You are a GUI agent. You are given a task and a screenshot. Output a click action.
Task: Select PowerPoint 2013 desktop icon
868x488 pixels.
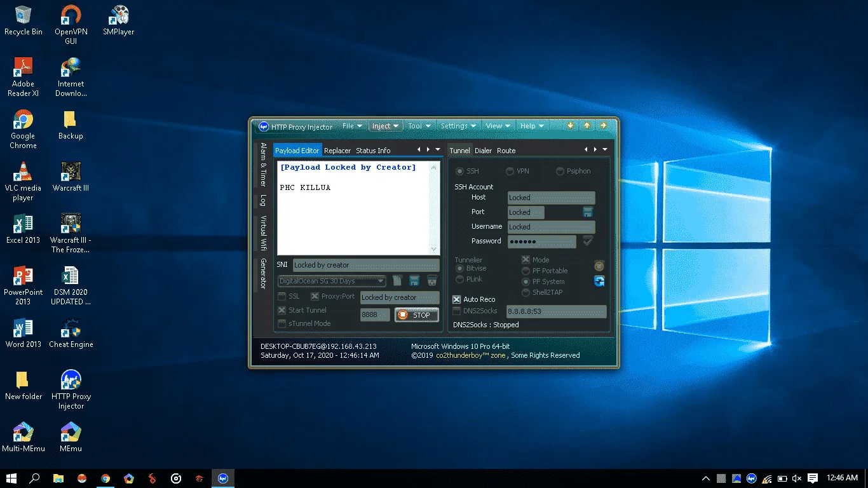coord(23,285)
